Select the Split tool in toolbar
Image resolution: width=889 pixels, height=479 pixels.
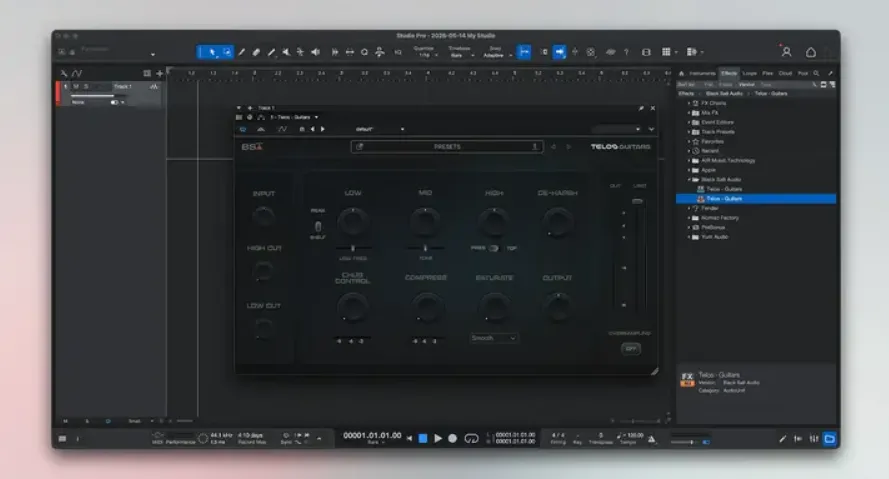click(x=242, y=52)
